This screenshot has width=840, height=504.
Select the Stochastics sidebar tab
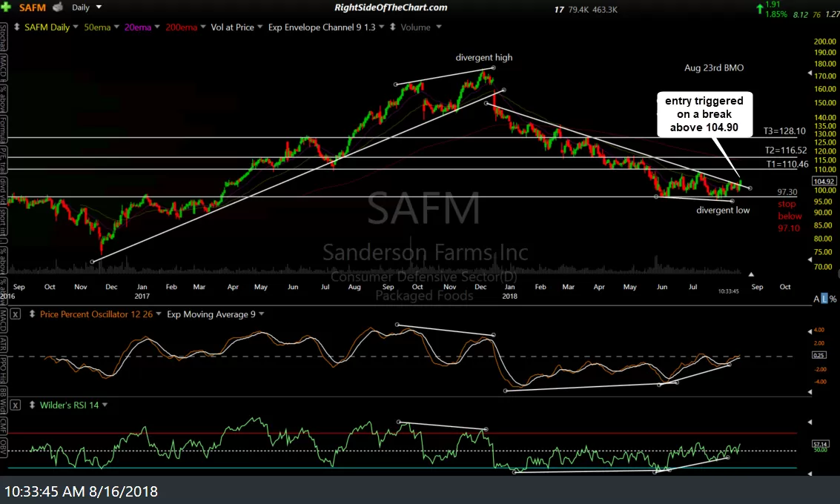point(3,36)
